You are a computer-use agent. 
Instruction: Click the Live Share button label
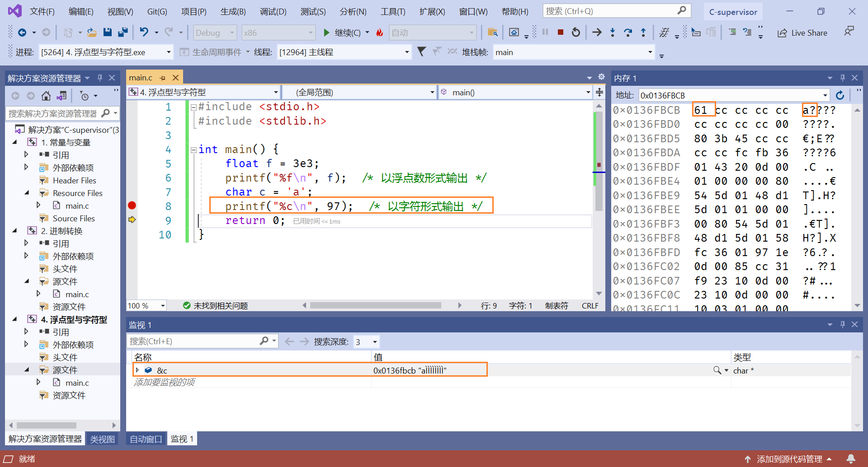click(809, 33)
